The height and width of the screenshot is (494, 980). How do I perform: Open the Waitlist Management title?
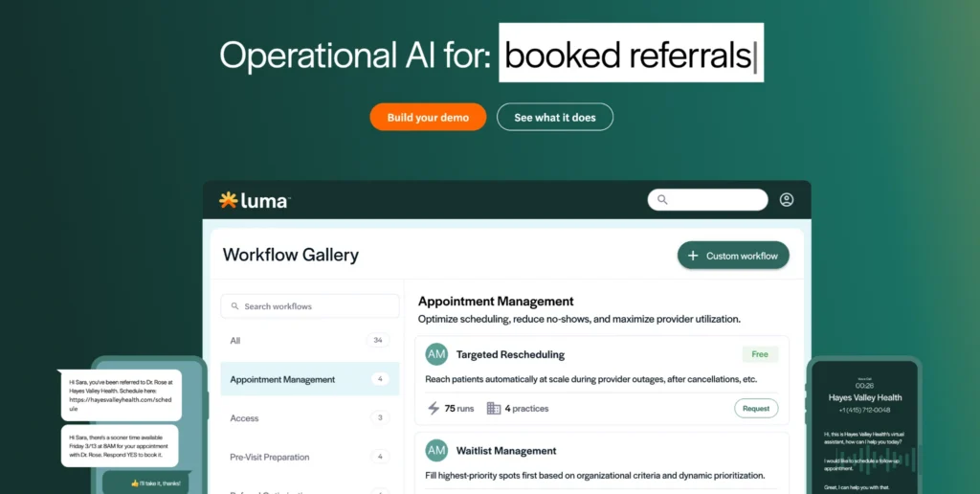click(506, 451)
